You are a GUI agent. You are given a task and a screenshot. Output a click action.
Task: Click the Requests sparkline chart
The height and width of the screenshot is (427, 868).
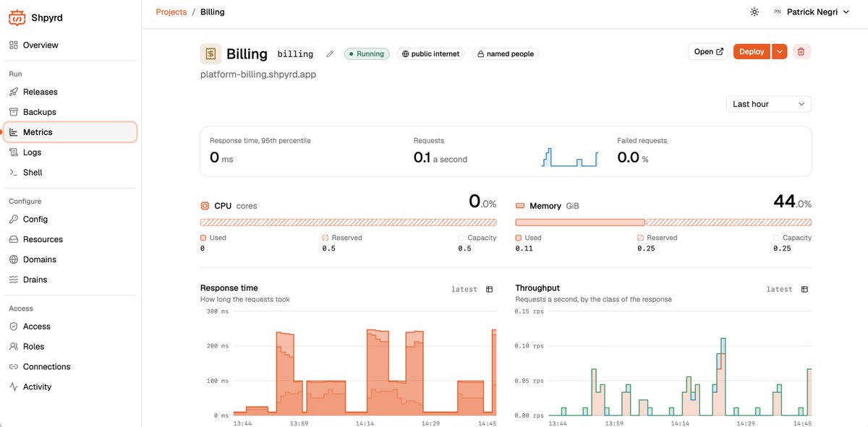tap(571, 157)
